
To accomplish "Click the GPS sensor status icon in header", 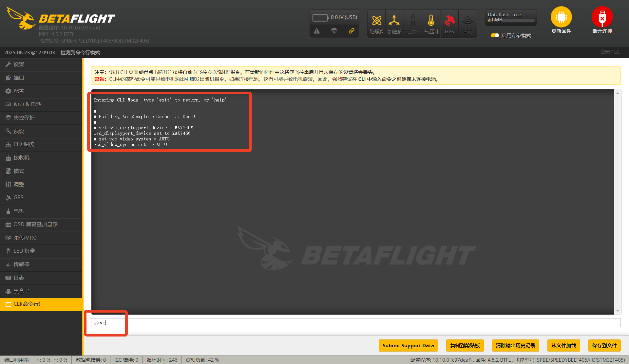I will coord(449,21).
